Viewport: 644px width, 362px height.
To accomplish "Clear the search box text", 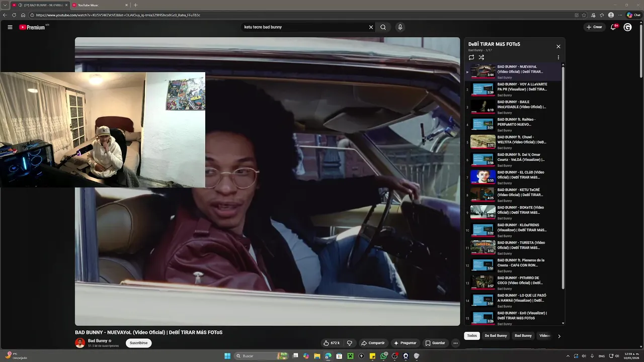I will coord(371,27).
